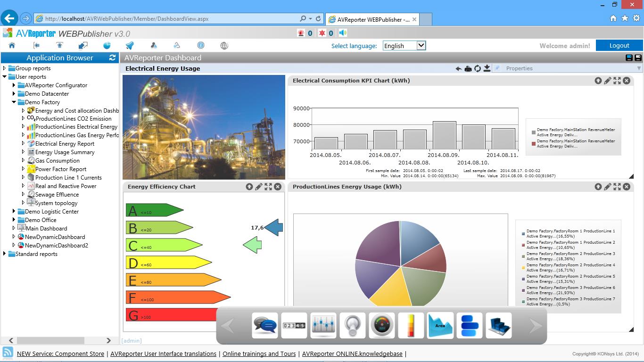Click the blue bell notification toolbar icon
This screenshot has width=644, height=362.
point(130,46)
